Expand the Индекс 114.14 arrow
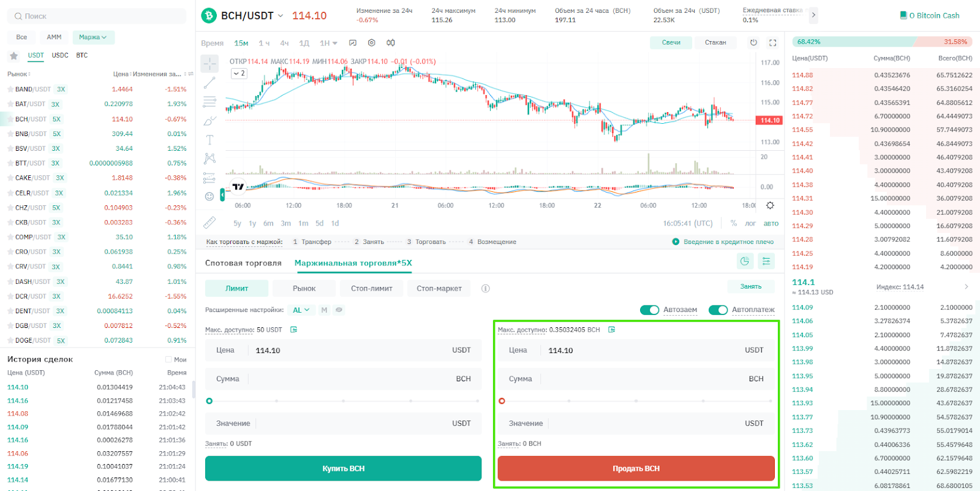This screenshot has height=491, width=980. [x=967, y=287]
